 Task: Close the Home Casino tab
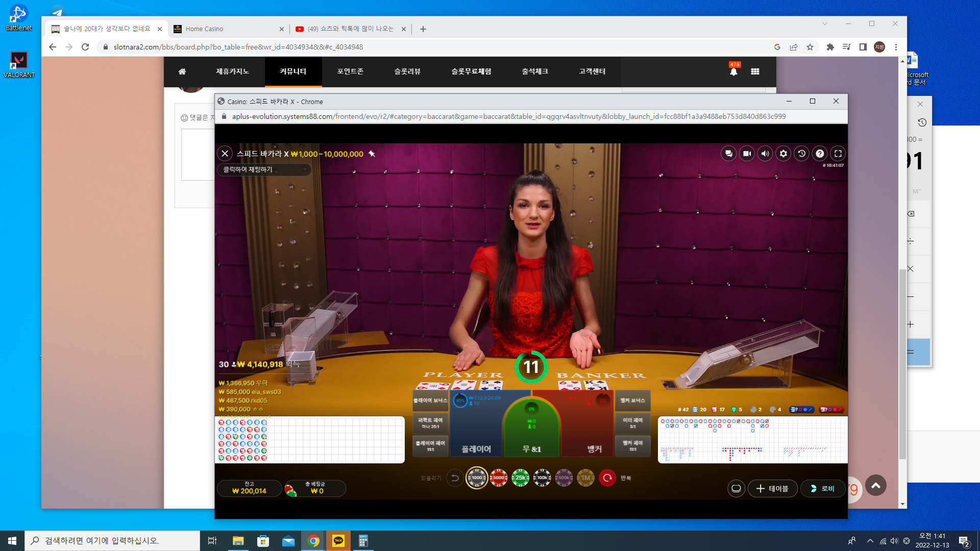pos(282,29)
